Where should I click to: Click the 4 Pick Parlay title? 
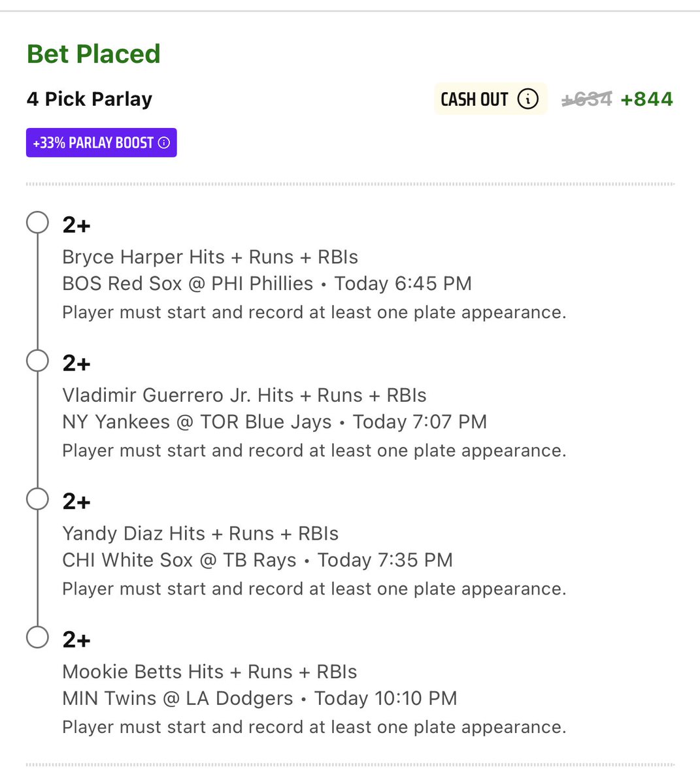click(90, 99)
